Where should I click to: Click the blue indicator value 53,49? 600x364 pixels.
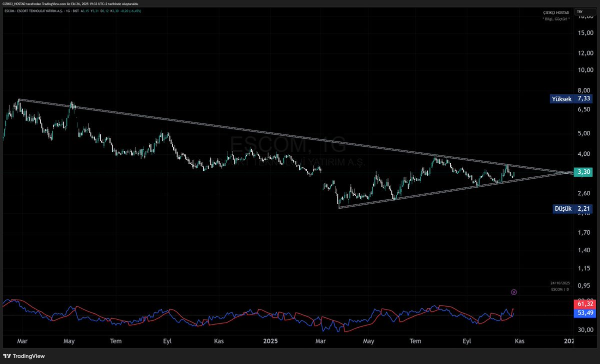584,313
